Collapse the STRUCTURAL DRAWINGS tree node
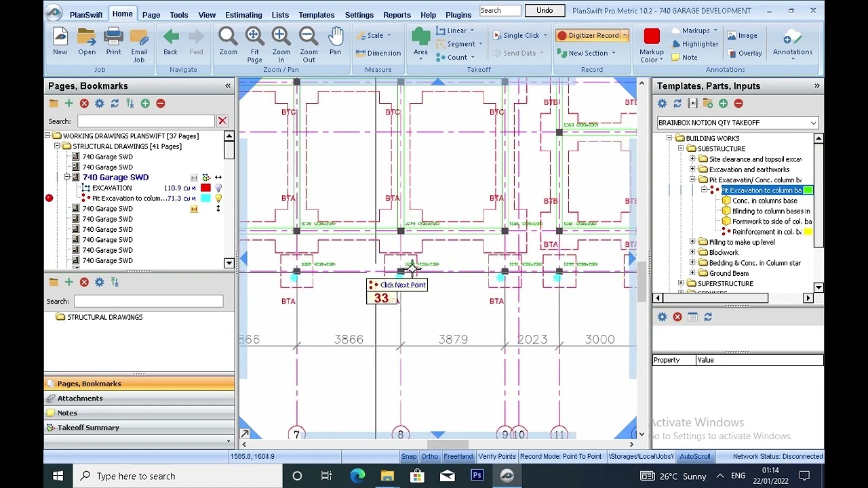Viewport: 868px width, 488px height. coord(57,146)
